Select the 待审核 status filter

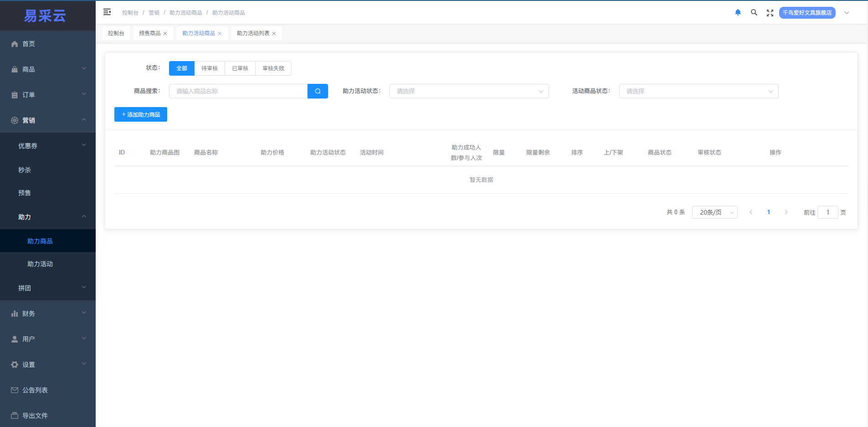209,68
